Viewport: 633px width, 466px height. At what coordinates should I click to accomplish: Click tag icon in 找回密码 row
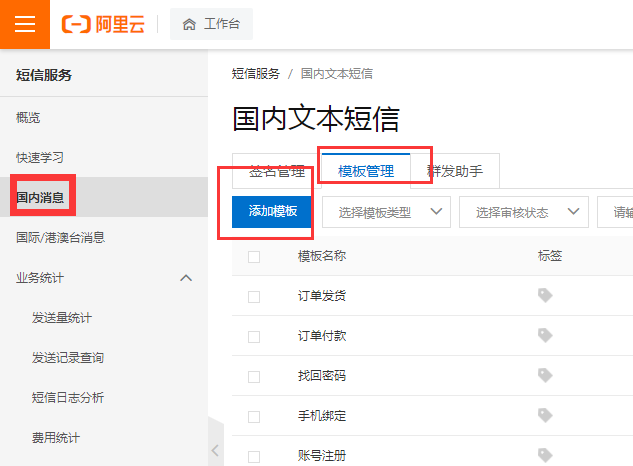[545, 375]
